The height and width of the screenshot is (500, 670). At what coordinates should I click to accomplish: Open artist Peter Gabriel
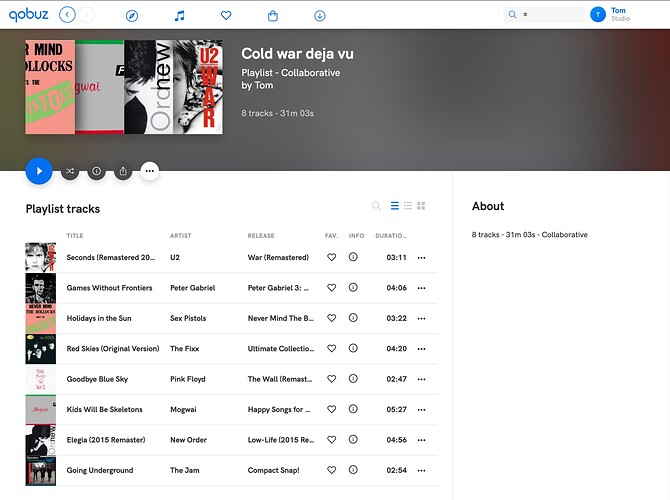(193, 288)
